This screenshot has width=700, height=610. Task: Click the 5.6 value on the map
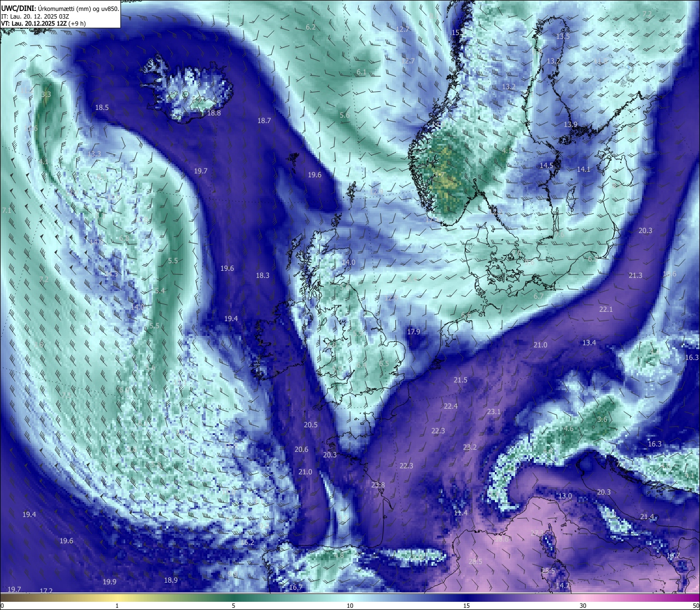pyautogui.click(x=344, y=115)
